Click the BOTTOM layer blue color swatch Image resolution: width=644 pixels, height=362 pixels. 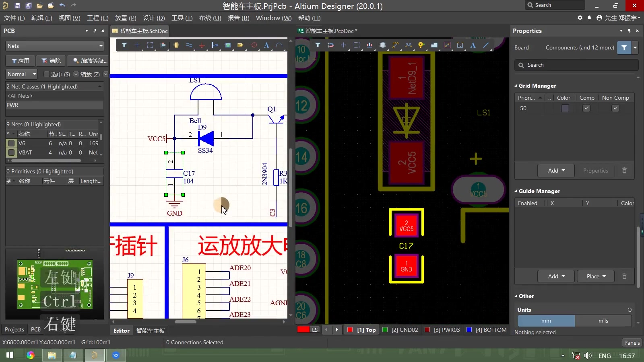tap(469, 330)
